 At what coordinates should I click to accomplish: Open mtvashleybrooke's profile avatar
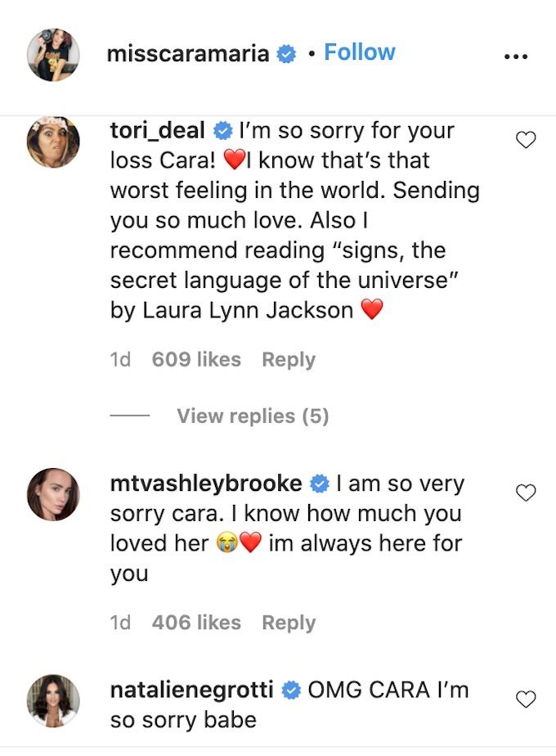(53, 494)
